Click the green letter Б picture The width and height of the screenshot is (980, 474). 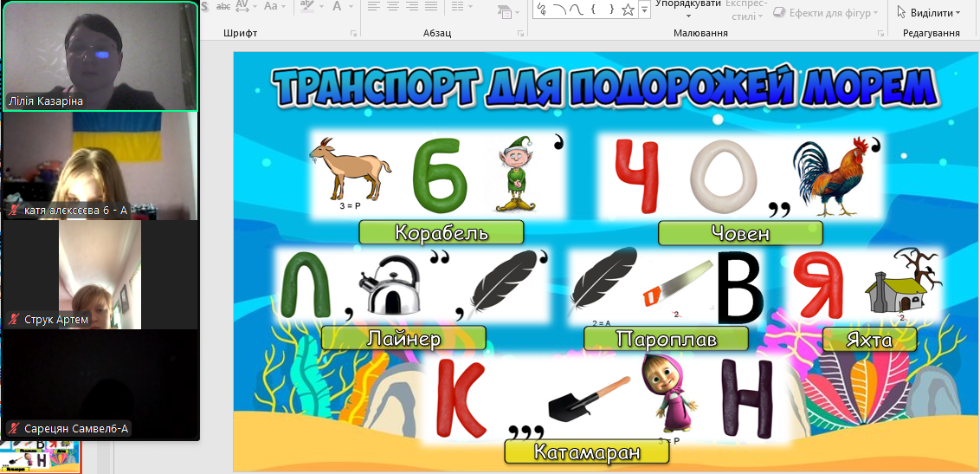(x=441, y=174)
